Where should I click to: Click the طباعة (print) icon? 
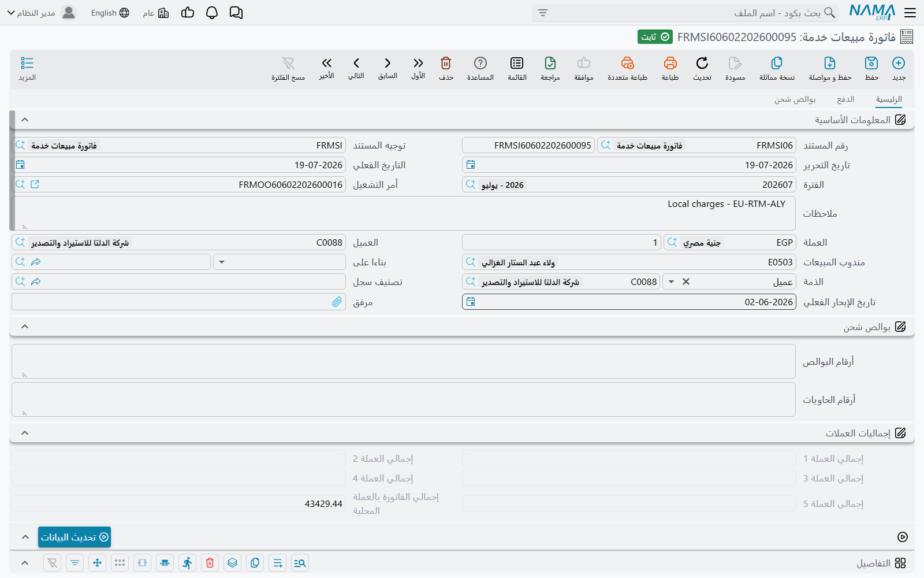point(670,63)
